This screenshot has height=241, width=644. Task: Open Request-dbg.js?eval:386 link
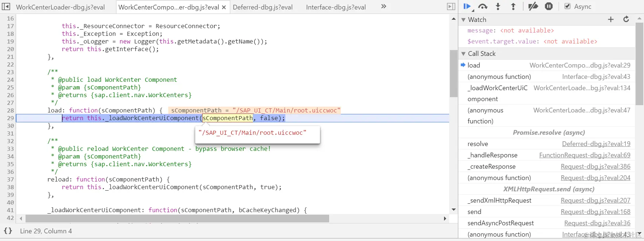pos(595,167)
